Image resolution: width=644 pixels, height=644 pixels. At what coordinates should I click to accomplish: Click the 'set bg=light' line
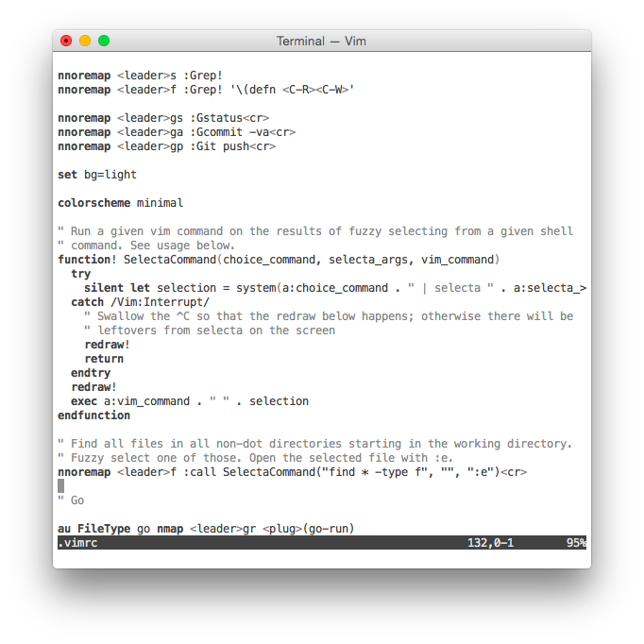point(97,175)
